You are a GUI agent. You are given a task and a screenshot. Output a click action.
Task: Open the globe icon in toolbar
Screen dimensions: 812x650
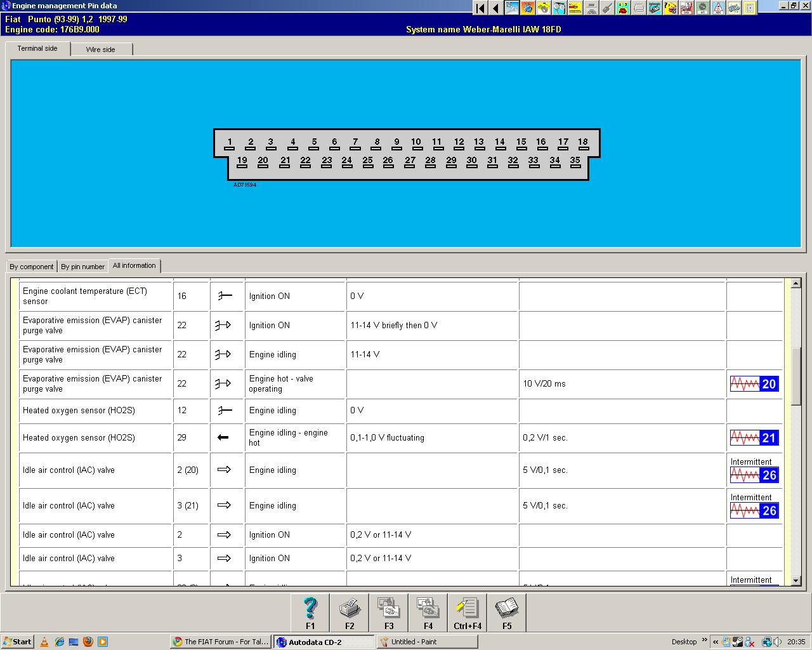pos(528,8)
